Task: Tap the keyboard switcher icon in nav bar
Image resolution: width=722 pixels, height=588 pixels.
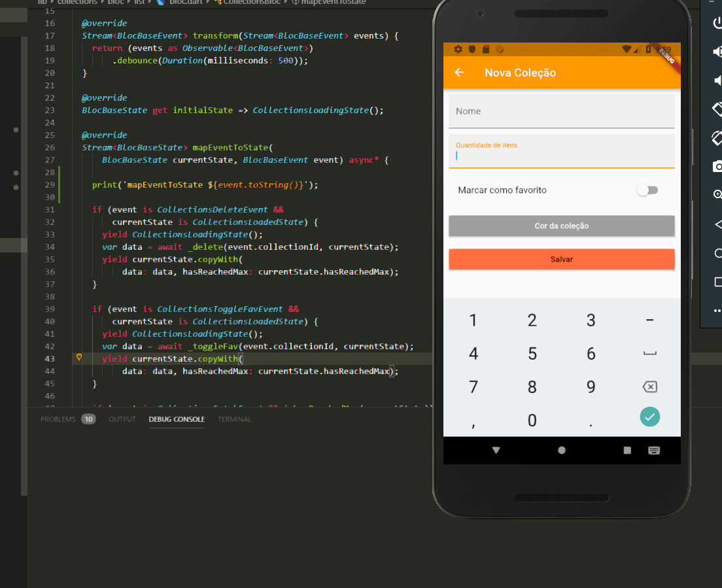Action: pos(654,451)
